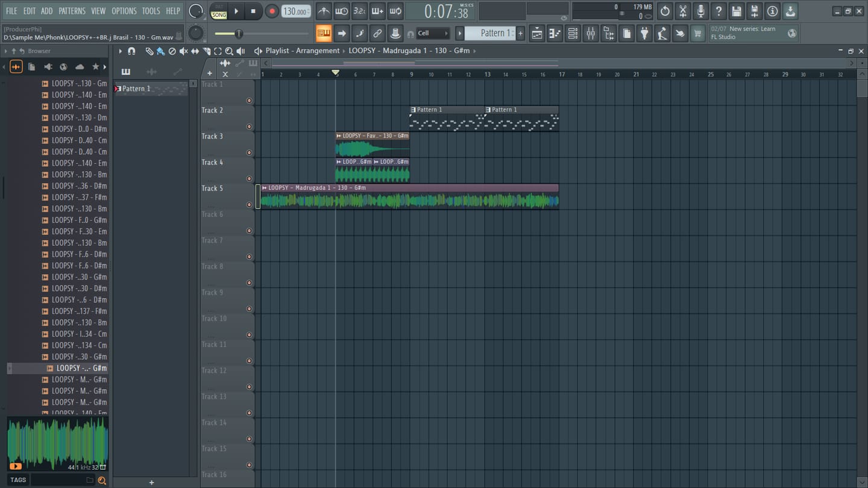Open the Cell snap dropdown
Image resolution: width=868 pixels, height=488 pixels.
click(433, 33)
